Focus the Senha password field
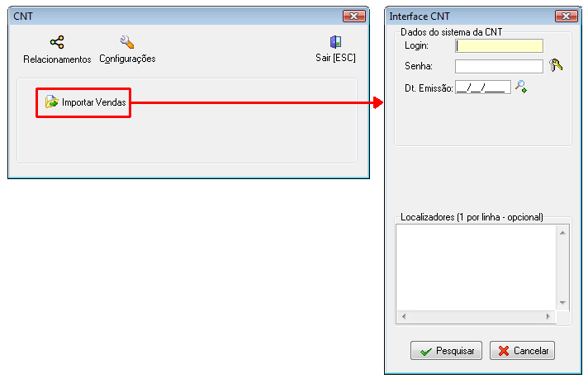 tap(499, 66)
